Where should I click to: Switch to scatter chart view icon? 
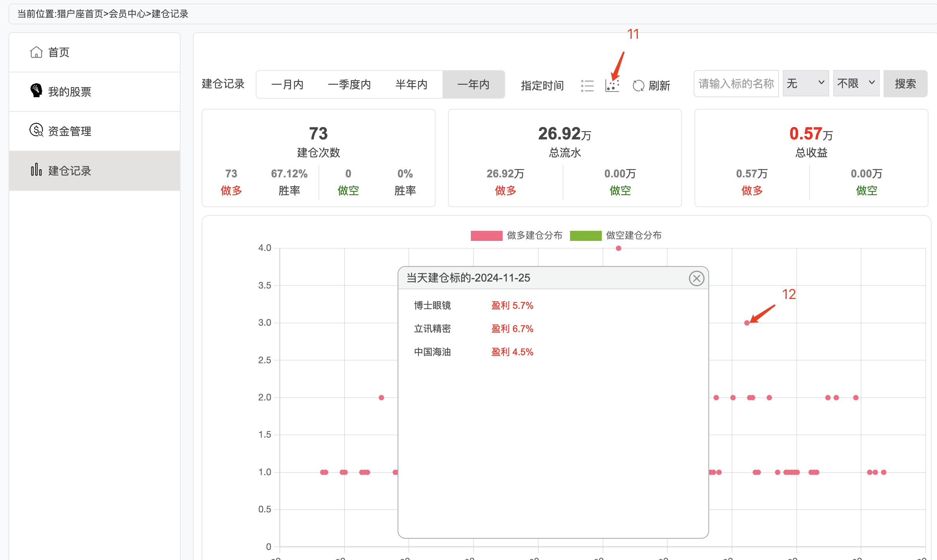coord(612,86)
